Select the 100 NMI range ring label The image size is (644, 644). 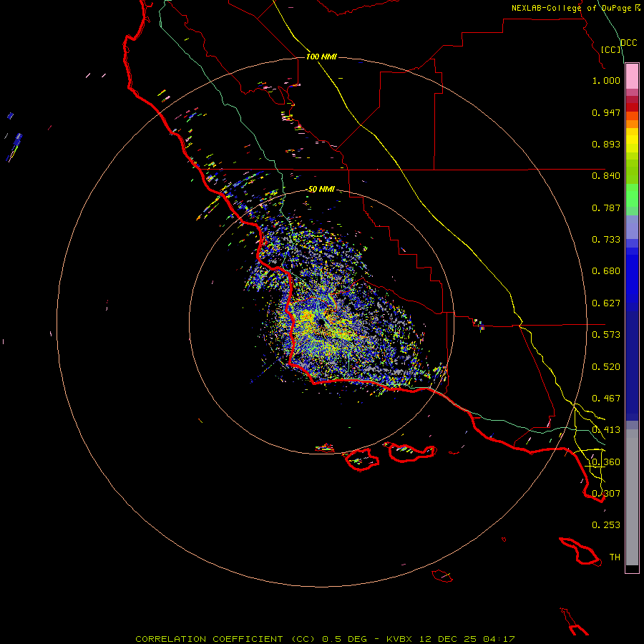(x=321, y=57)
